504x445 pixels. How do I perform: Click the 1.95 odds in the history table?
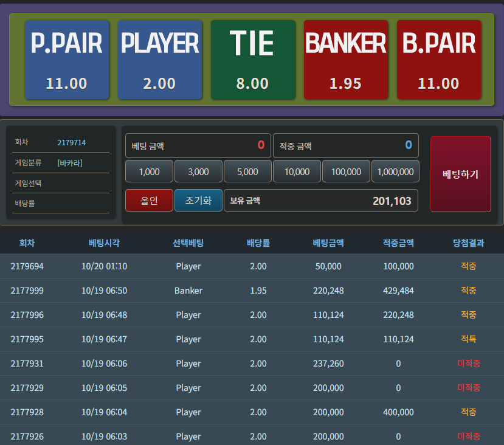pos(258,291)
